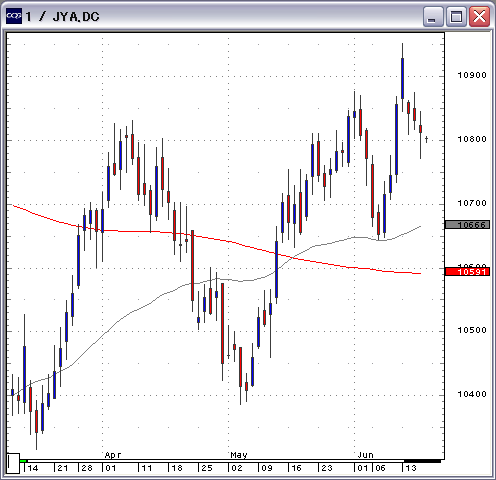This screenshot has width=496, height=480.
Task: Click the 02 date label on time axis
Action: click(237, 468)
